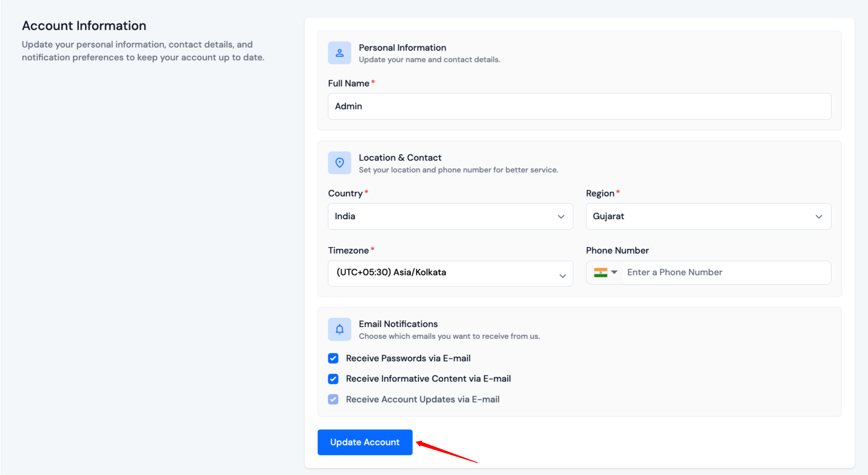
Task: Click the Account Information heading
Action: [84, 25]
